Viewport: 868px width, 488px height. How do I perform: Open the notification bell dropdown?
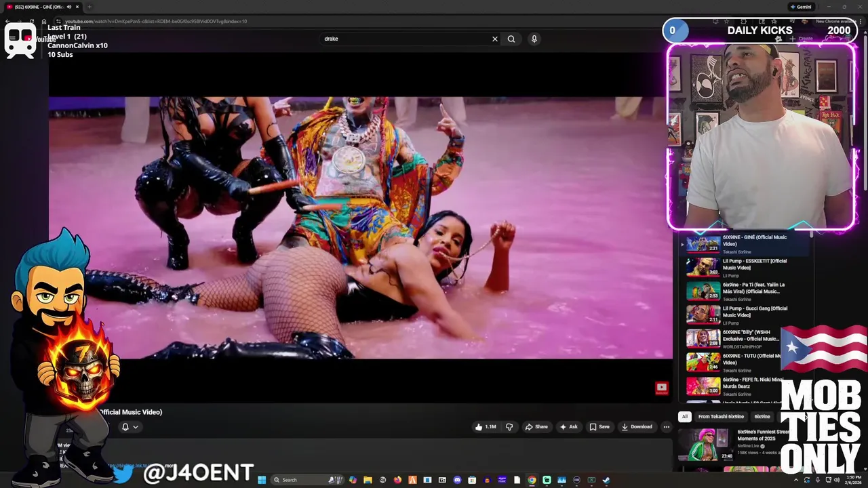coord(130,427)
